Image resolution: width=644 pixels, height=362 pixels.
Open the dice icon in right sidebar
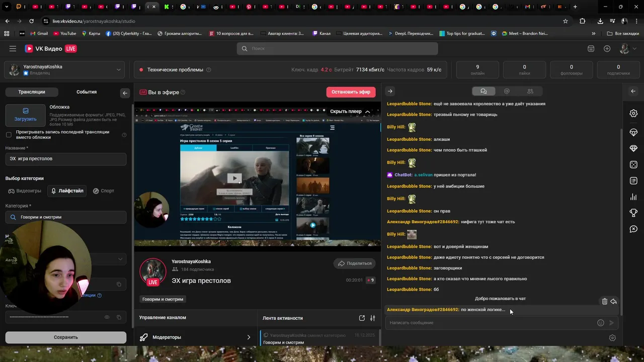point(633,164)
